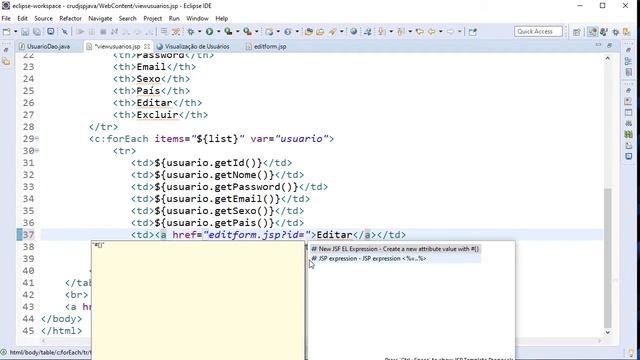Toggle Skip All Breakpoints icon
Screen dimensions: 640x360
point(64,31)
